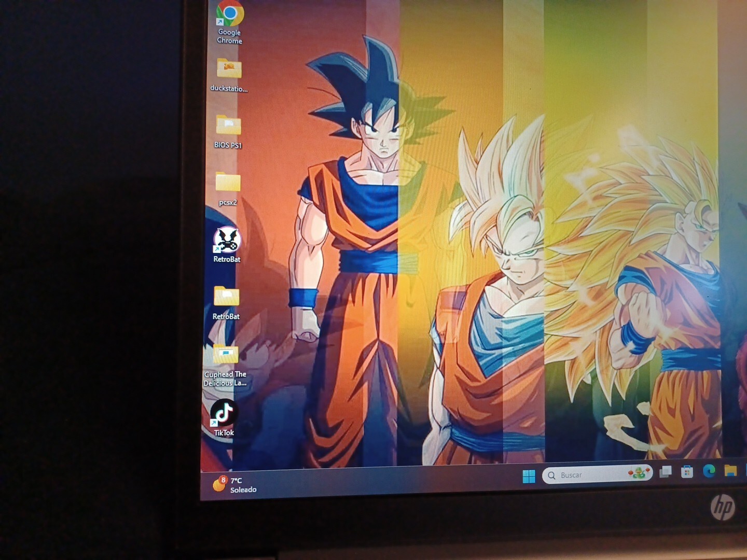Click the Buscar search field

(x=597, y=474)
